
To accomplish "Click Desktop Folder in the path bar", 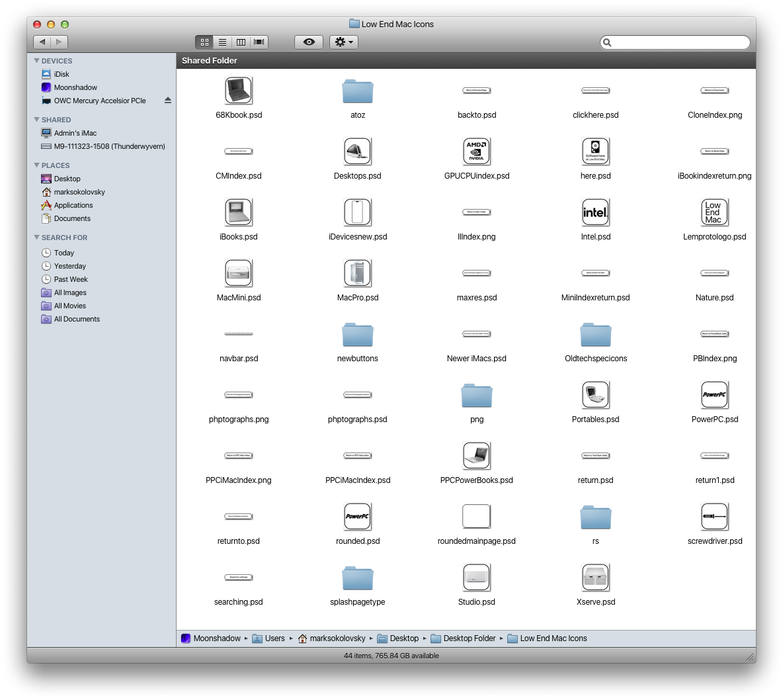I will coord(469,638).
